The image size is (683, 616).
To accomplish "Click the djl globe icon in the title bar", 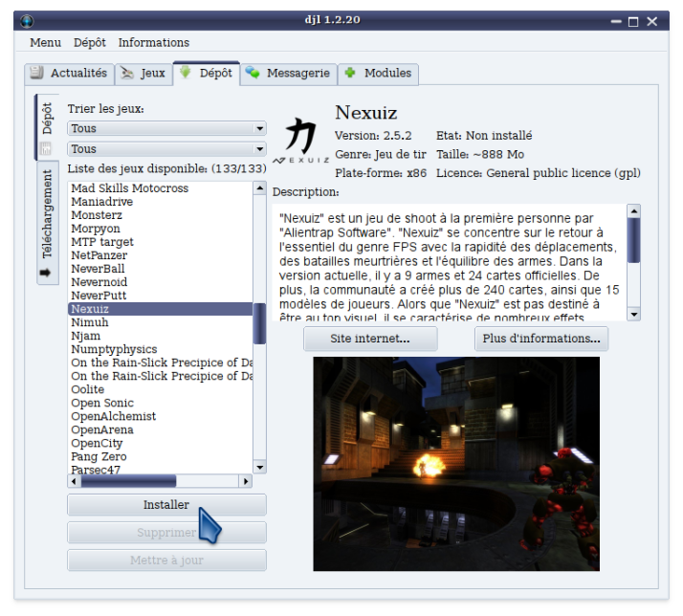I will (27, 21).
